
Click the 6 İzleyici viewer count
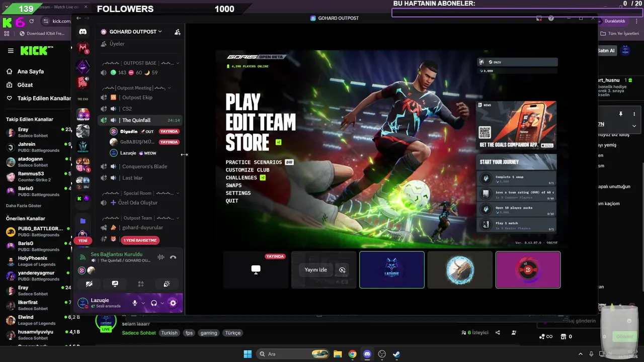(475, 333)
